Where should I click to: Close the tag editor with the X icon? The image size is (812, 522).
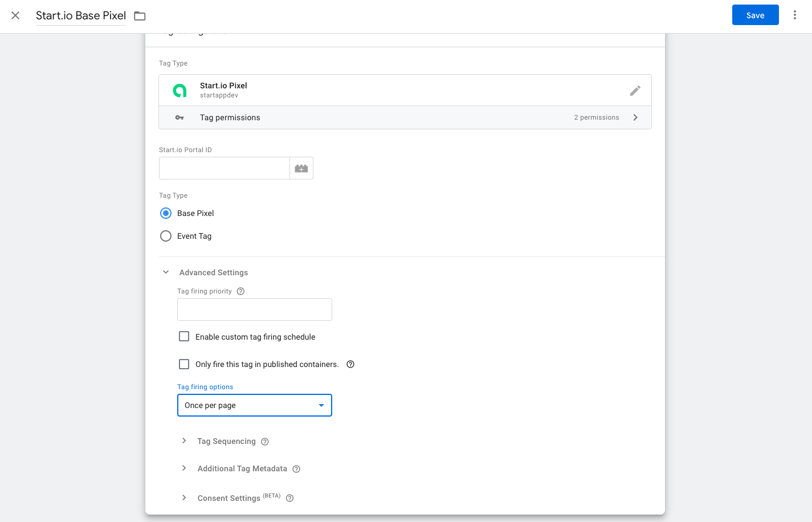tap(15, 15)
